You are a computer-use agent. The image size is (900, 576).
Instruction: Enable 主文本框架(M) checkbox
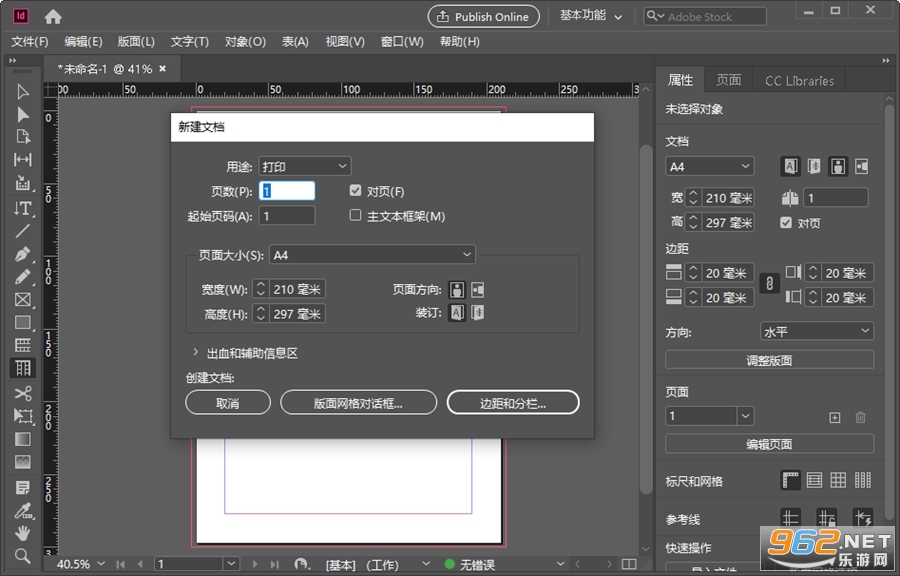click(355, 215)
